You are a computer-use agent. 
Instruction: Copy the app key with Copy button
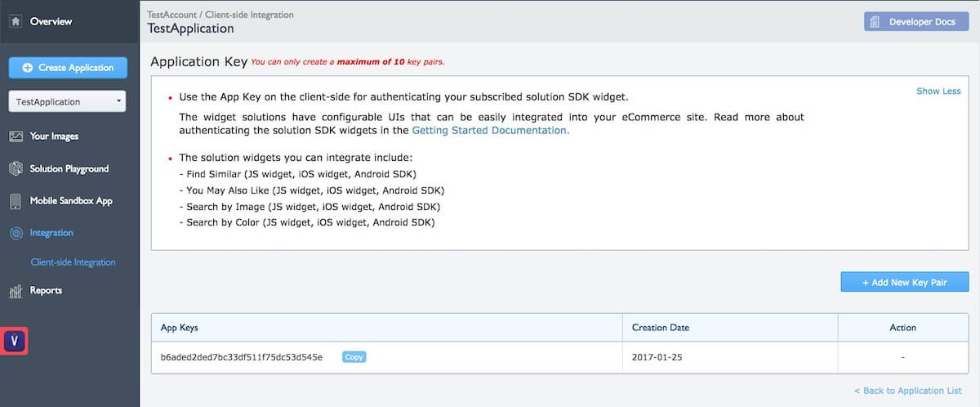(x=354, y=357)
